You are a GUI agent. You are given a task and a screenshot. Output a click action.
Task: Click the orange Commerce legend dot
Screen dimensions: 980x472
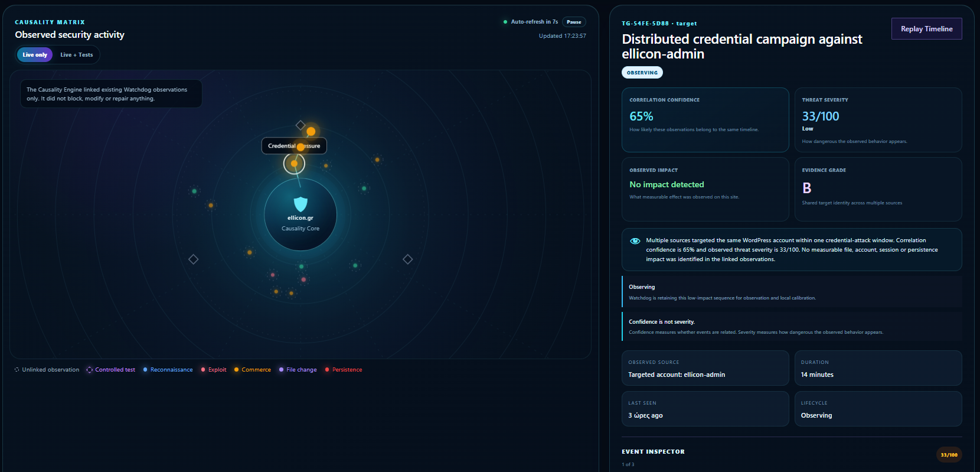coord(236,370)
